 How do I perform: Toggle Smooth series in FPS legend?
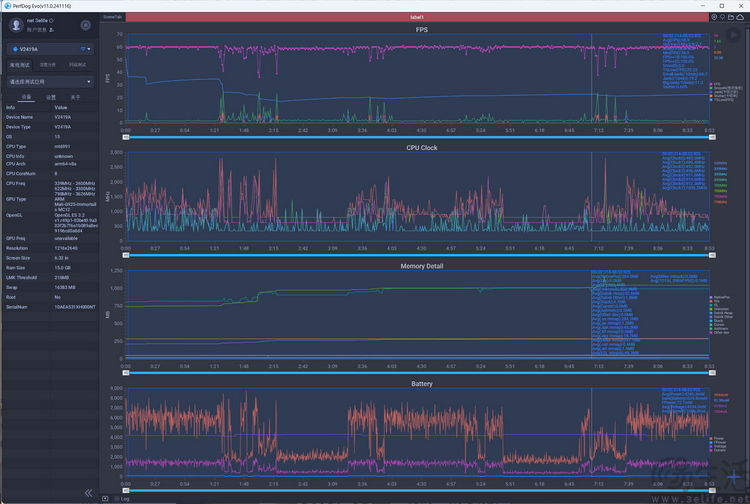pos(726,88)
